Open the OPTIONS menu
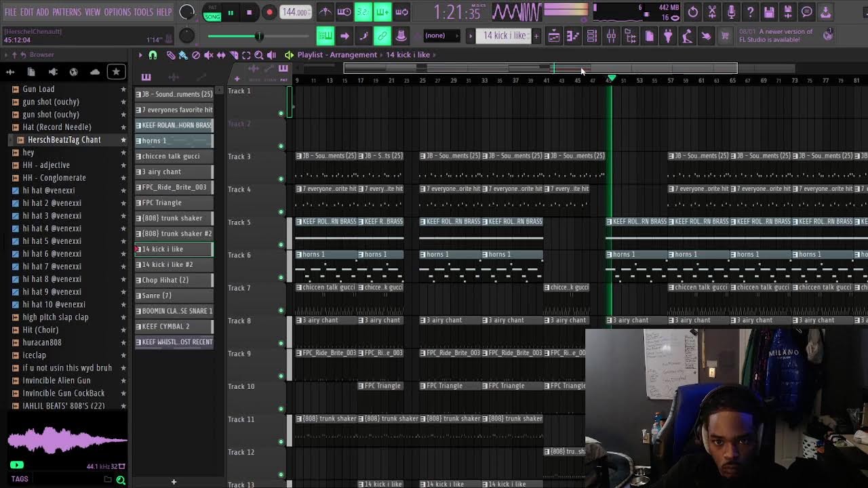 tap(117, 12)
